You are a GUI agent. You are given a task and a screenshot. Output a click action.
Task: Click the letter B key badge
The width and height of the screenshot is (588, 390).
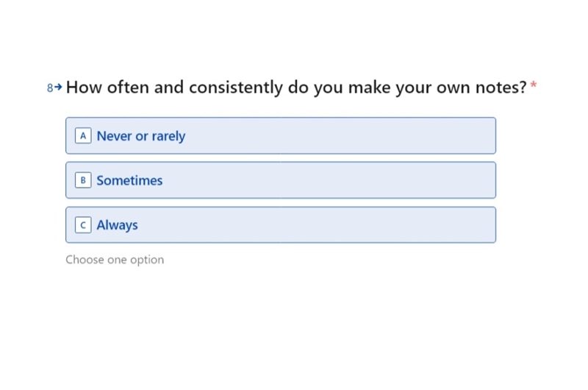pyautogui.click(x=83, y=180)
